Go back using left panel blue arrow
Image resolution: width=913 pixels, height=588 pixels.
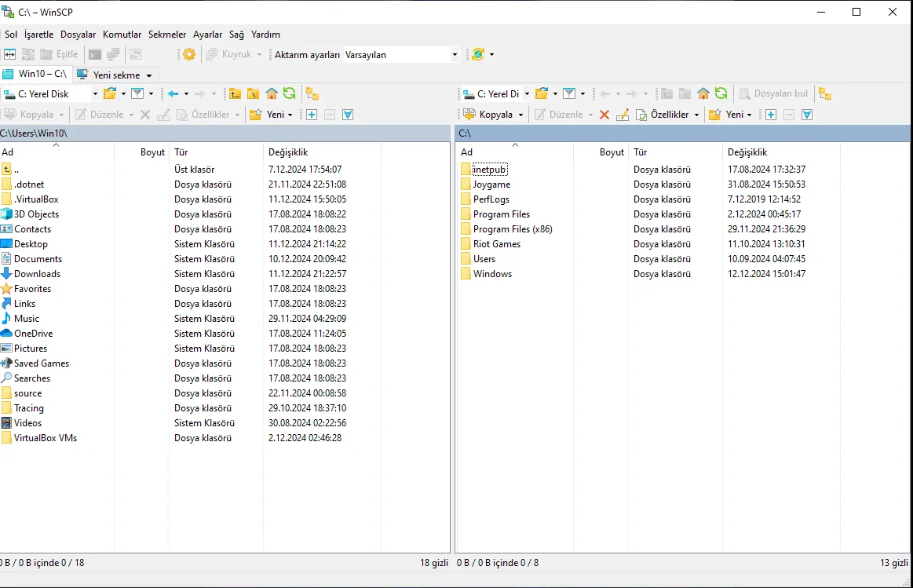pyautogui.click(x=173, y=93)
